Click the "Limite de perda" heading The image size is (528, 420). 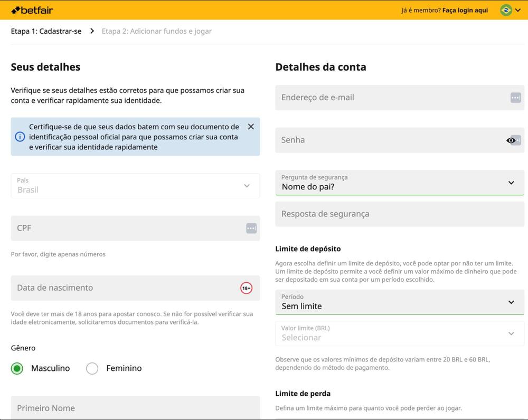pyautogui.click(x=303, y=394)
